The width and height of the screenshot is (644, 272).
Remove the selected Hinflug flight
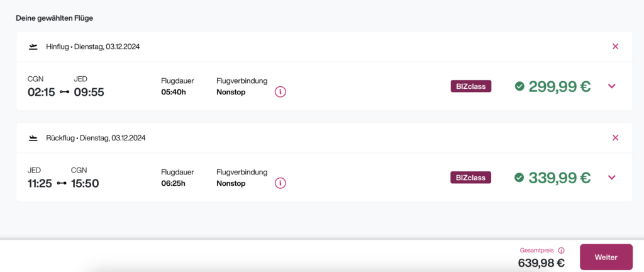(615, 47)
